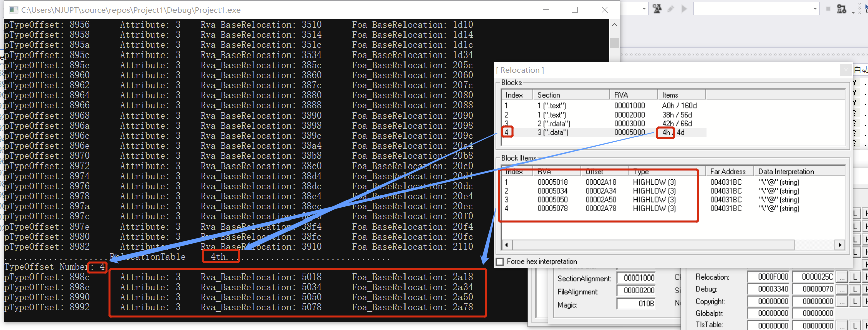This screenshot has height=330, width=868.
Task: Click the console window icon in Project1.exe title bar
Action: 14,10
